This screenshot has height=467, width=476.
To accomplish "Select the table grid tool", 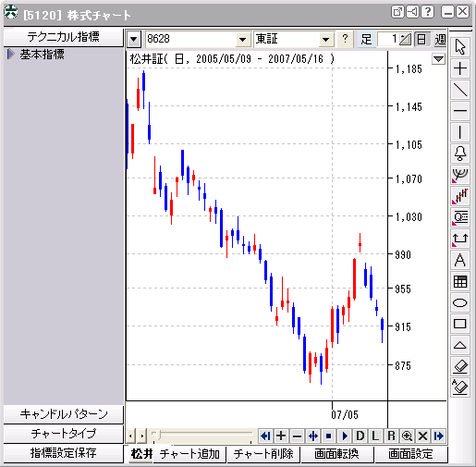I will [x=460, y=281].
